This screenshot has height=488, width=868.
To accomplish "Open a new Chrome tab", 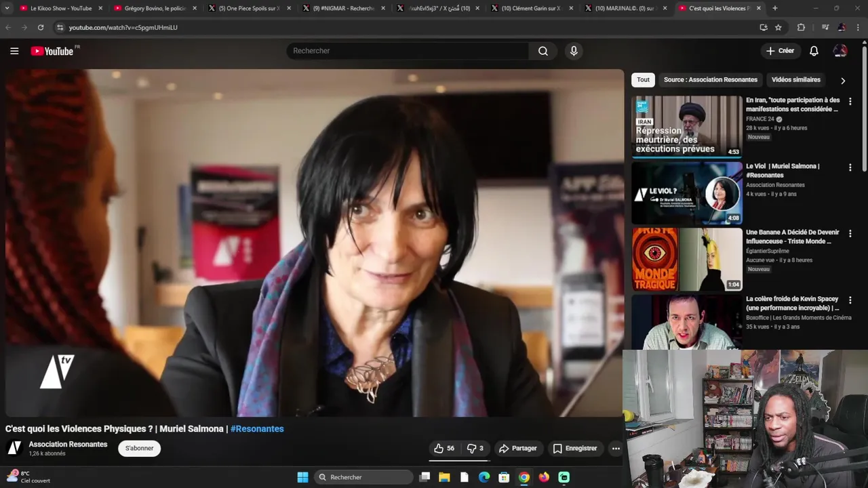I will [x=774, y=8].
